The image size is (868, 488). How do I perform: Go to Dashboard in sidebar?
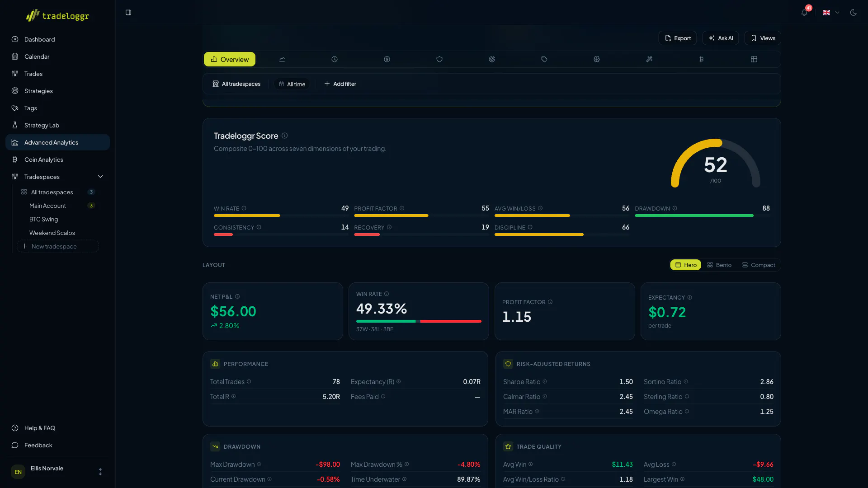(x=57, y=39)
